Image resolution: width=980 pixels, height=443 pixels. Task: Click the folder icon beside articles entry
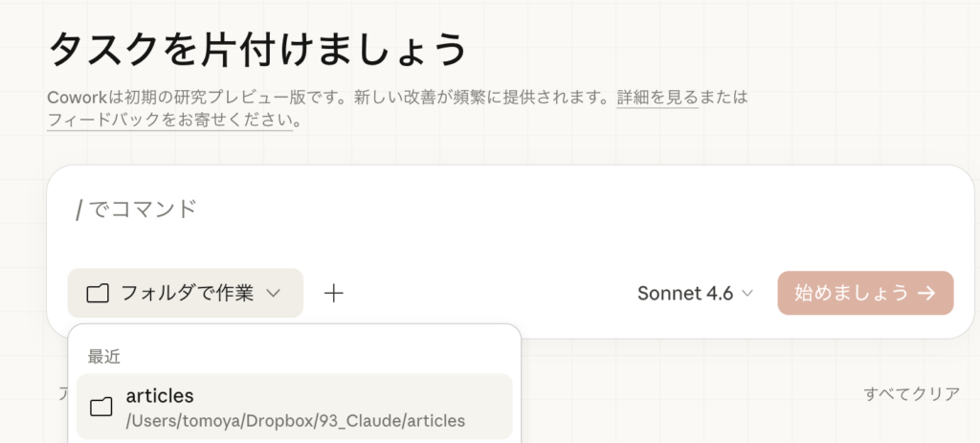click(100, 408)
